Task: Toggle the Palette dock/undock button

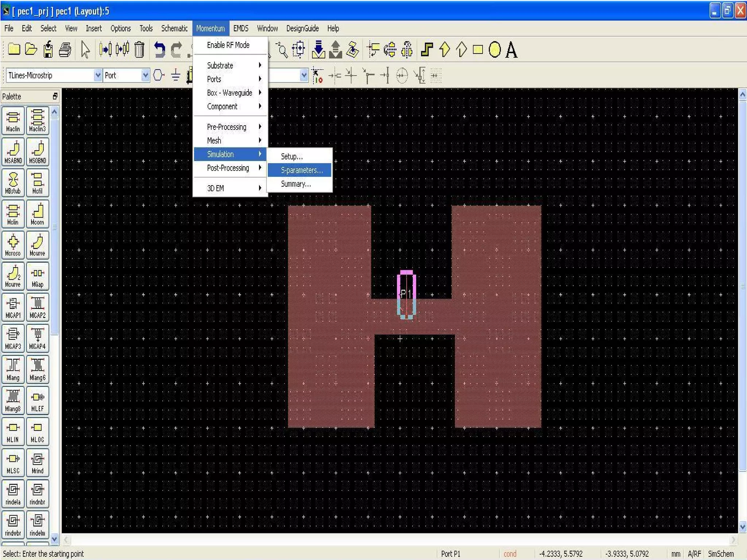Action: pos(55,96)
